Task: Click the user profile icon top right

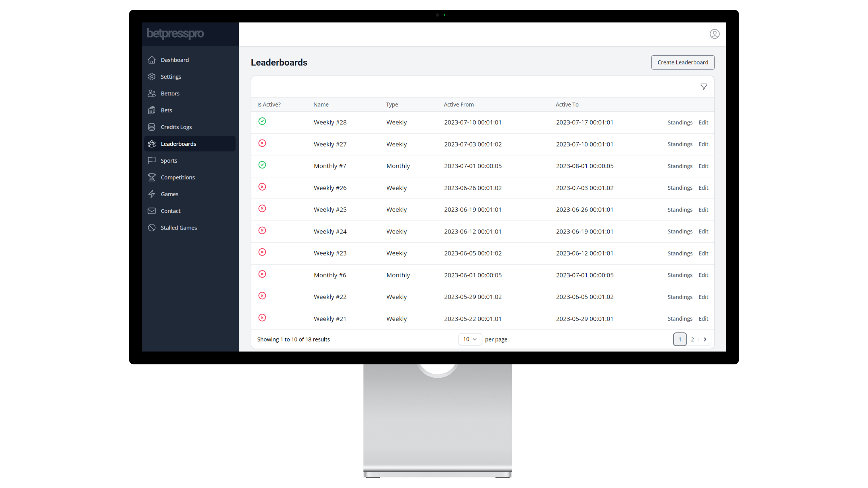Action: (x=715, y=34)
